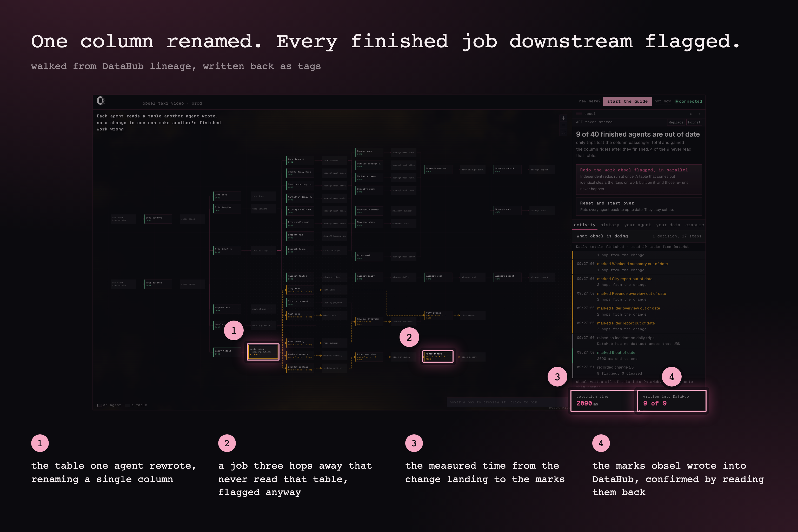Click the obsel panel hamburger lines icon
The height and width of the screenshot is (532, 798).
click(x=579, y=114)
